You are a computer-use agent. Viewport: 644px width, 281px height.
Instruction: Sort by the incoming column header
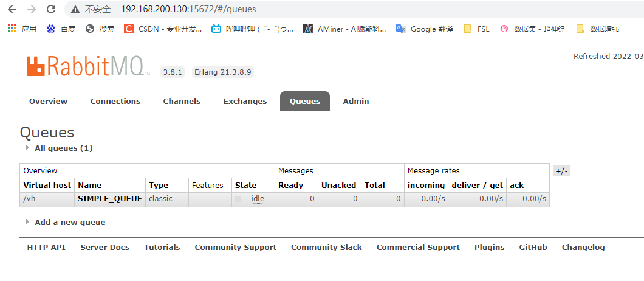[426, 186]
